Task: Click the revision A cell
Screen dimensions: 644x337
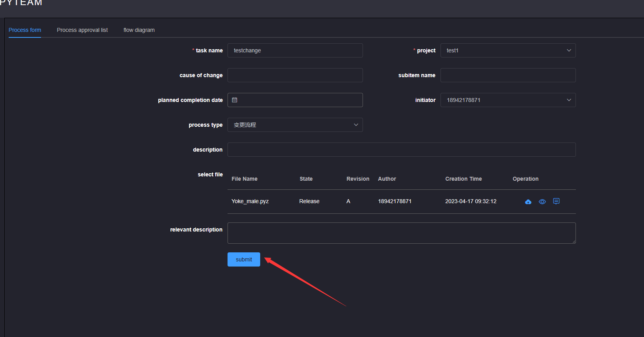Action: coord(348,201)
